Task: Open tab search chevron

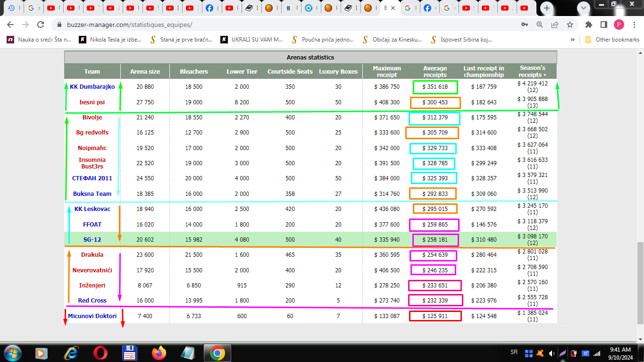Action: click(584, 8)
